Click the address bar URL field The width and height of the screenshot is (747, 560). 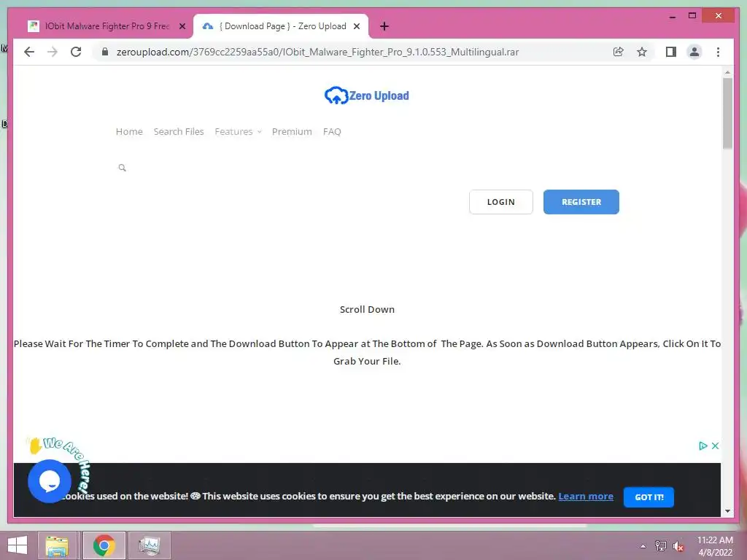coord(352,52)
